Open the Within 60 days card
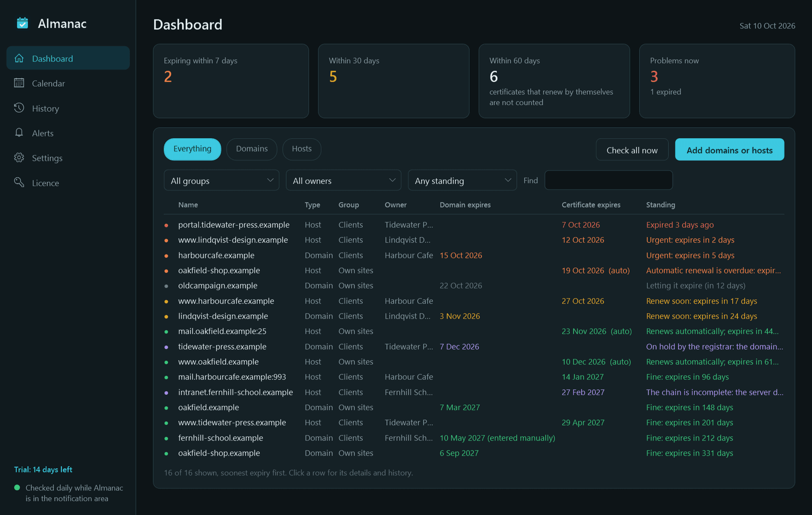Screen dimensions: 812x515 click(x=554, y=81)
